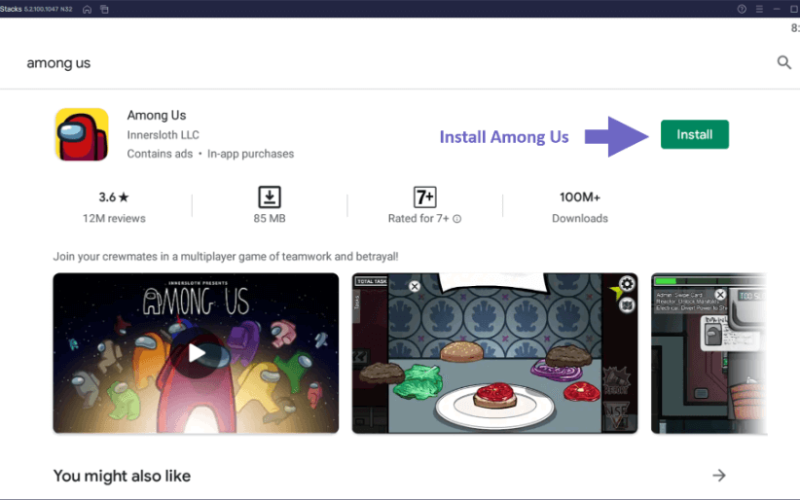
Task: Click the crewmates game description line
Action: pos(226,256)
